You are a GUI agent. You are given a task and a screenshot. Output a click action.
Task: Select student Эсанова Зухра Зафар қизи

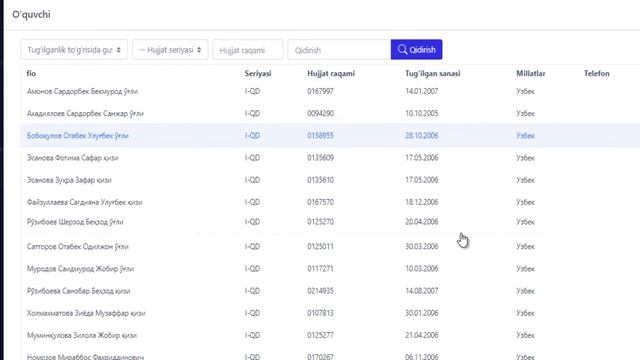(x=69, y=180)
